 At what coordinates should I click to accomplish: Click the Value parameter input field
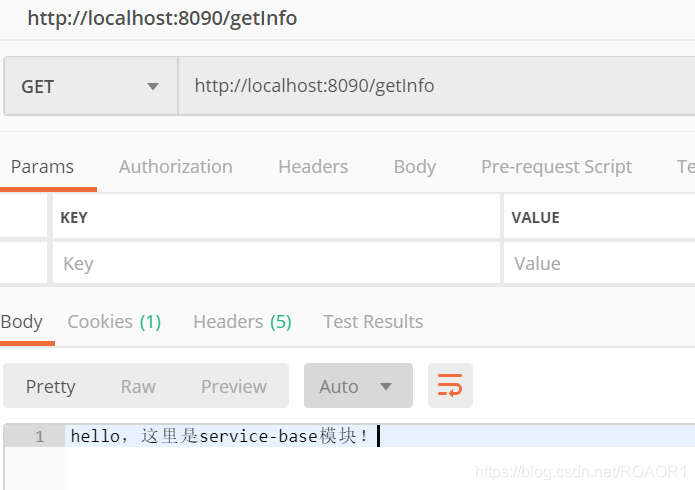pyautogui.click(x=599, y=263)
